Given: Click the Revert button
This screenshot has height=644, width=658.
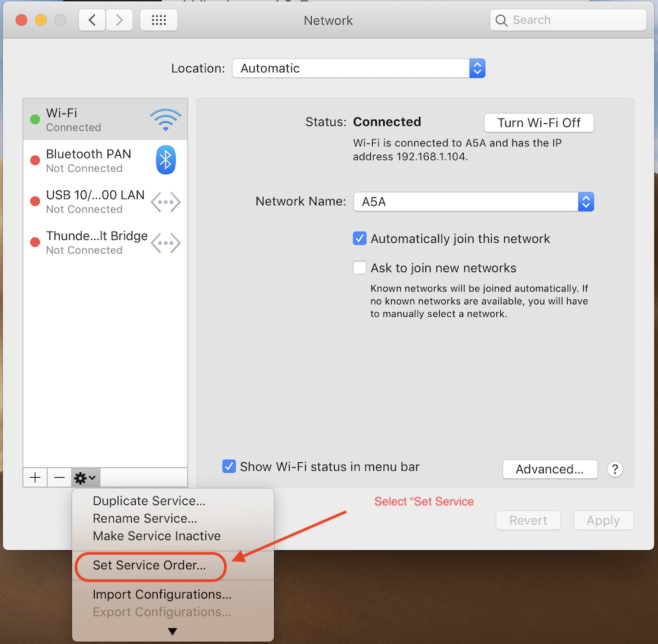Looking at the screenshot, I should tap(528, 521).
